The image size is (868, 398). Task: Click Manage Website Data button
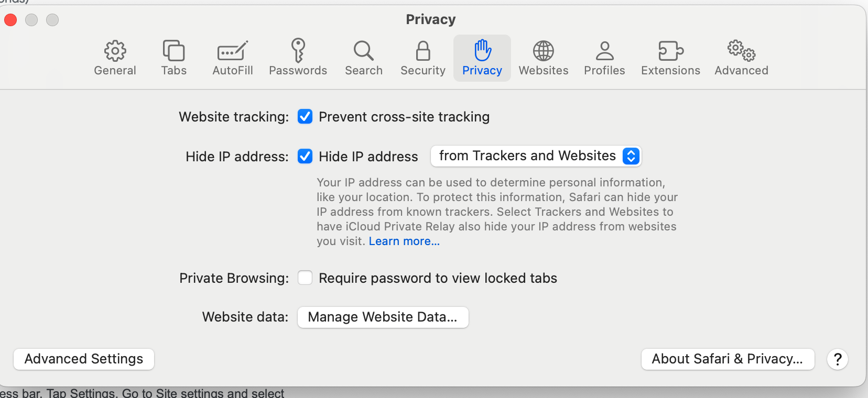tap(382, 317)
